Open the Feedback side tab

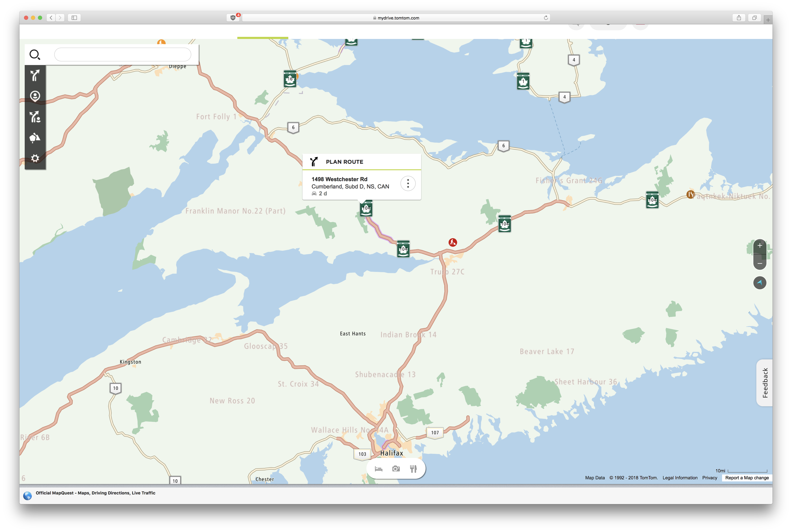tap(765, 383)
